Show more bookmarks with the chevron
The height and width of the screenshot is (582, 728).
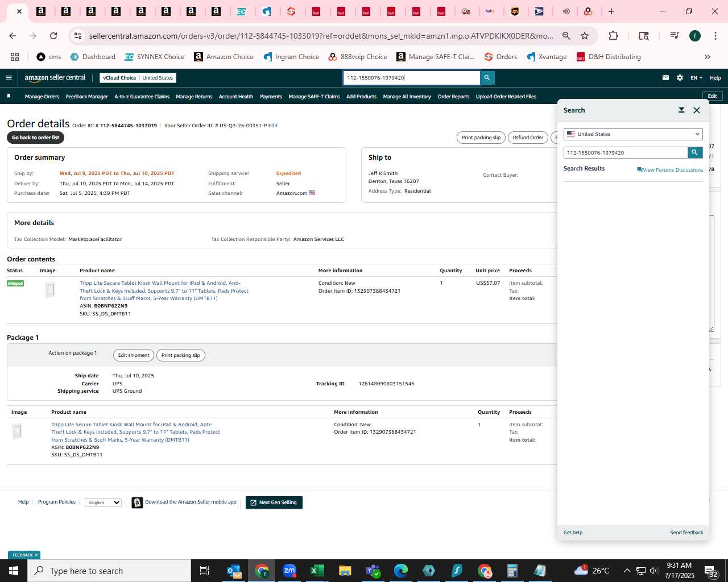point(708,57)
